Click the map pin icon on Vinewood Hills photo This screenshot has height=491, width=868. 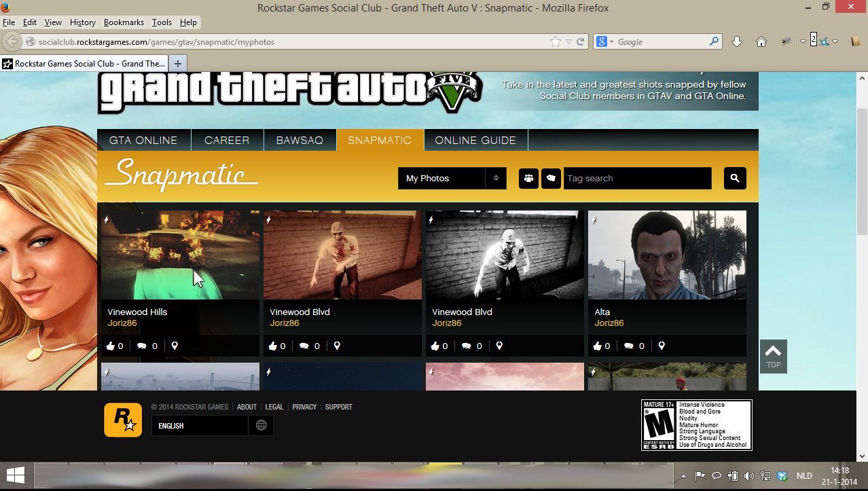175,346
